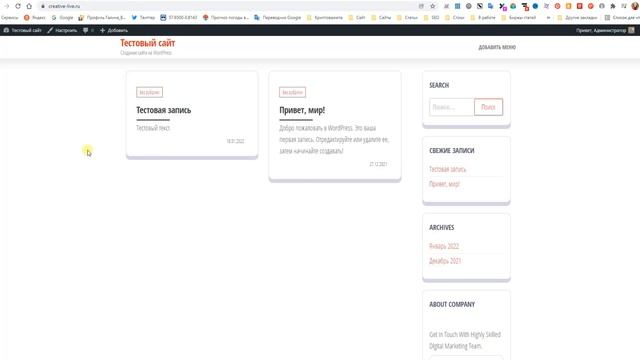The image size is (640, 360).
Task: Click the Список для чтения button
Action: (x=622, y=18)
